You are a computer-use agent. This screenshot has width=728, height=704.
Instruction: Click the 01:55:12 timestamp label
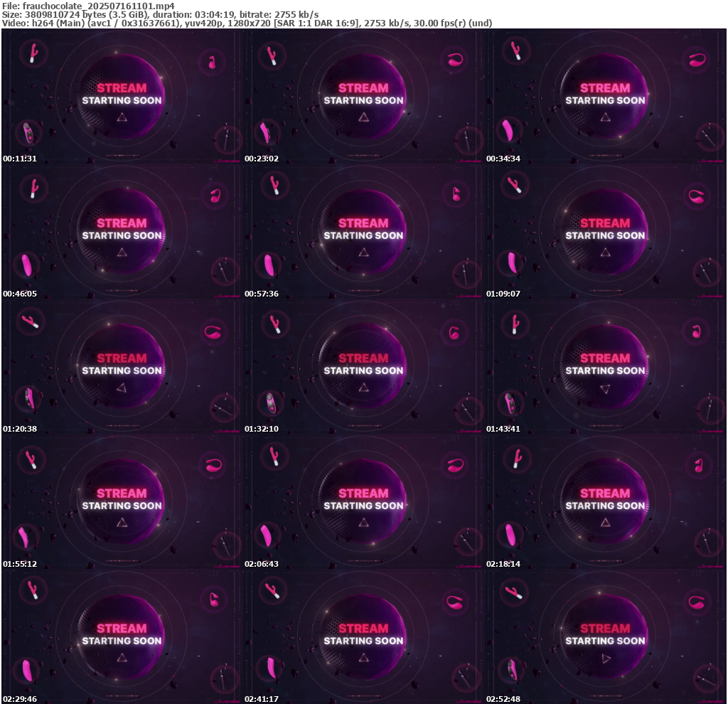(19, 564)
